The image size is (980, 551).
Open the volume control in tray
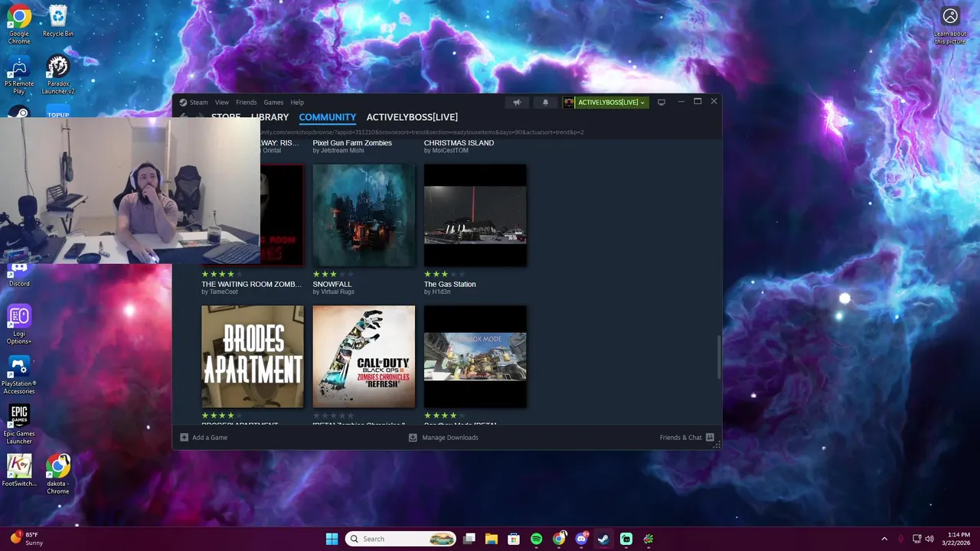tap(929, 539)
